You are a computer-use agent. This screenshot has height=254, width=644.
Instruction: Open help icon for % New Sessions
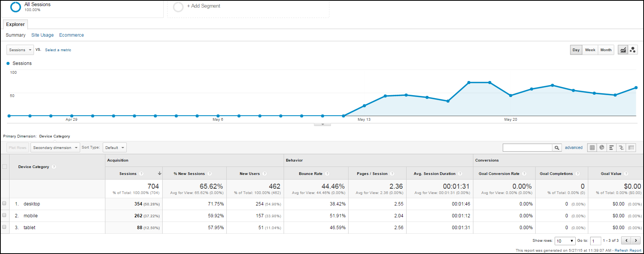(210, 174)
